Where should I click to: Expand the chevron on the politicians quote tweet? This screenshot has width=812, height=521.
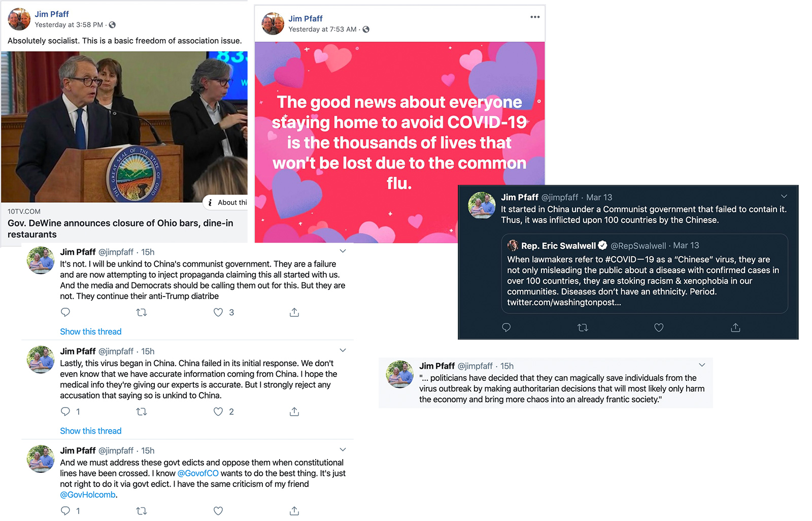702,365
